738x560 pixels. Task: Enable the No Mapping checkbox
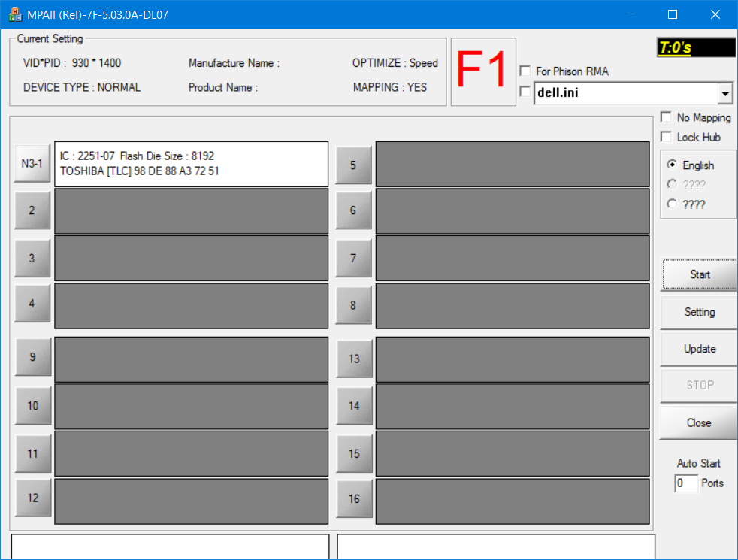(x=666, y=117)
